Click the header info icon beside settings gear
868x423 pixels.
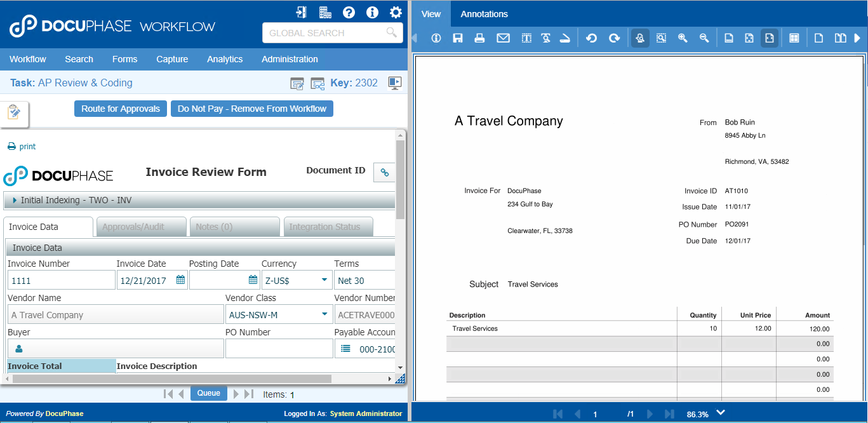pyautogui.click(x=372, y=12)
